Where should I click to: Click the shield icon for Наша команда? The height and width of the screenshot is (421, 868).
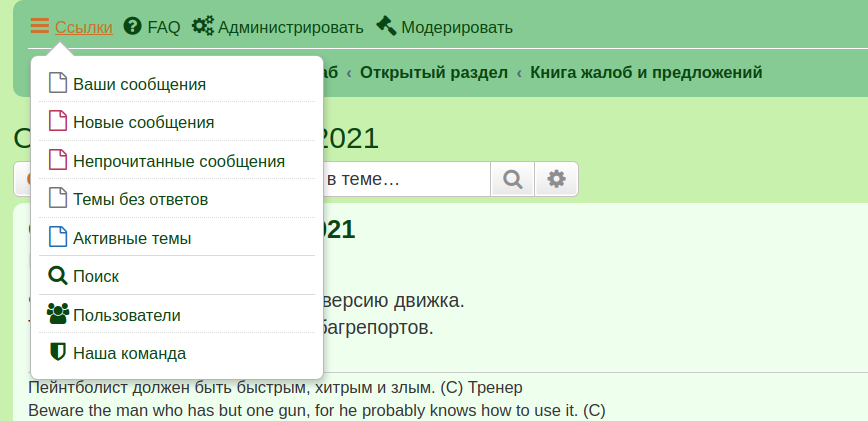tap(58, 352)
